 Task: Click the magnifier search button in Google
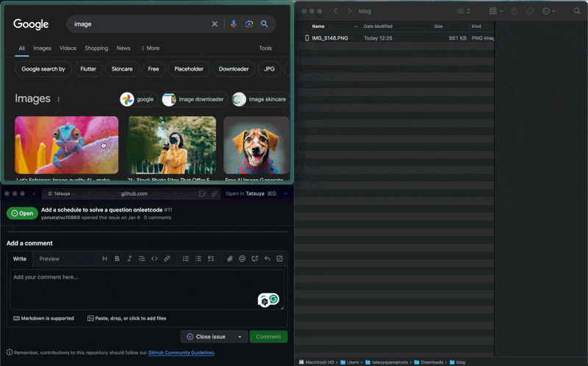click(265, 24)
